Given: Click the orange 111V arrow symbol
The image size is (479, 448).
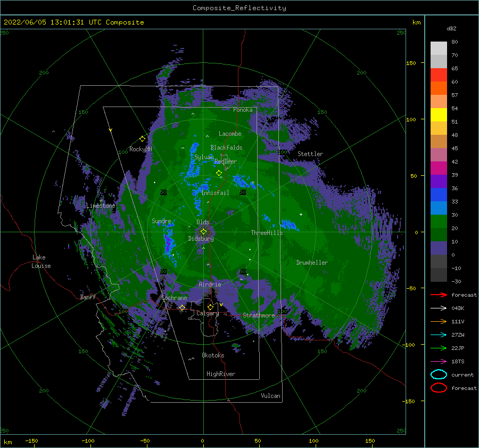Looking at the screenshot, I should 439,321.
